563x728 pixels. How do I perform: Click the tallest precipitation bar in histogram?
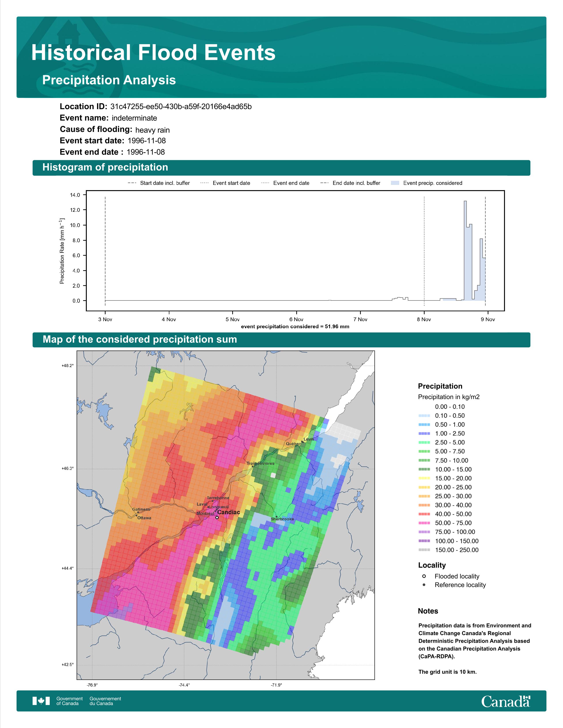pos(465,251)
